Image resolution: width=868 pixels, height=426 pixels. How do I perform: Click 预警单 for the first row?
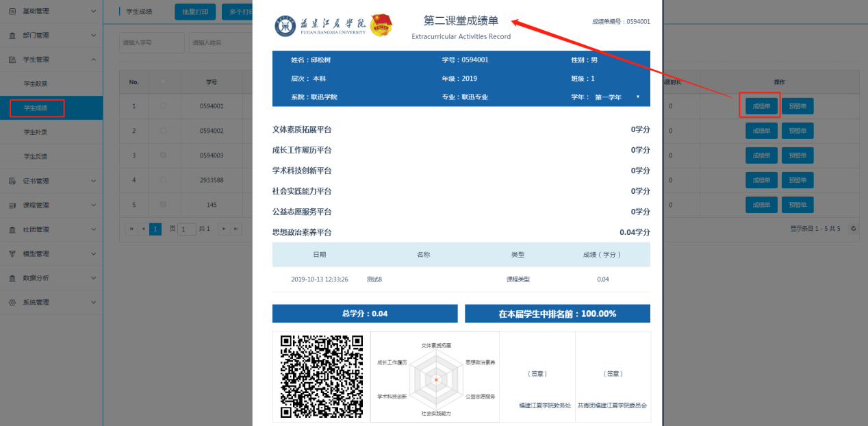[x=797, y=106]
